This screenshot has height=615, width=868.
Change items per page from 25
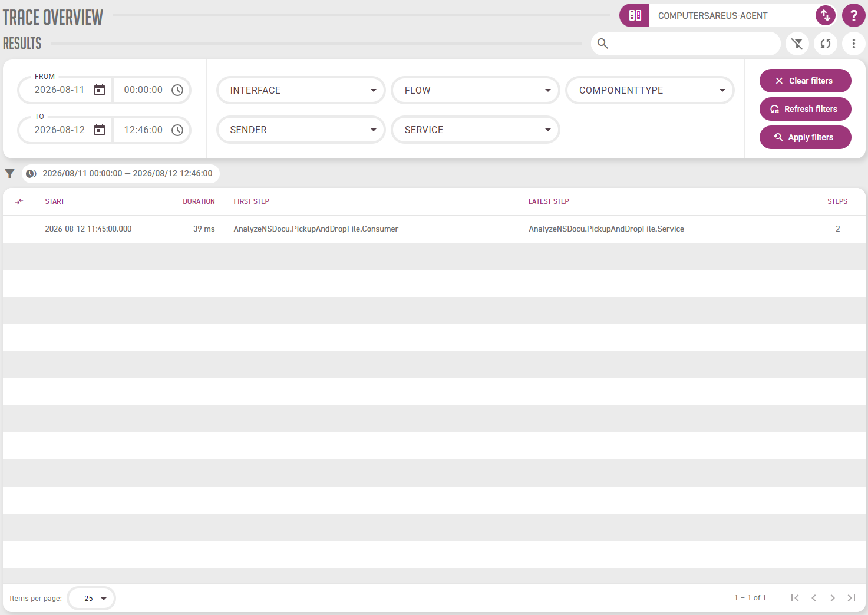coord(91,599)
